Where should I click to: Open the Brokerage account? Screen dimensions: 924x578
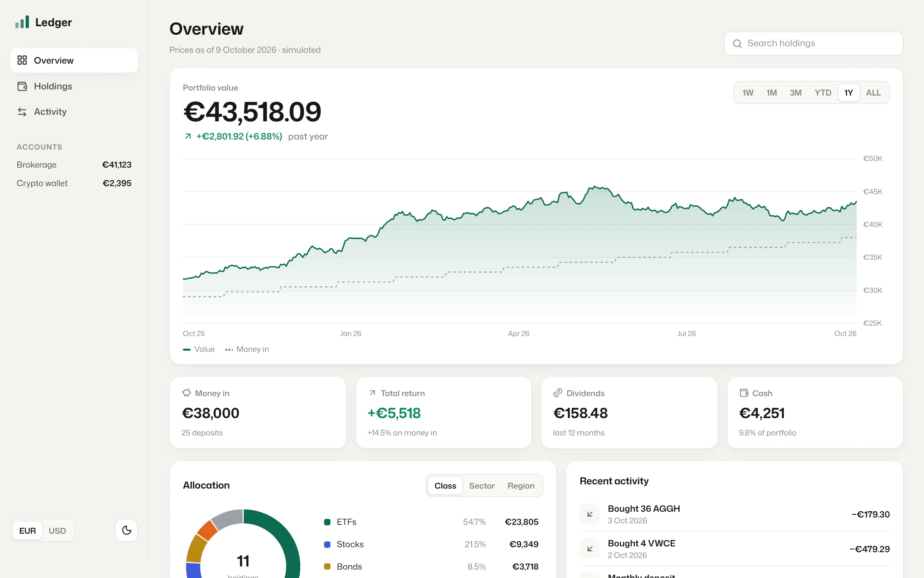[74, 165]
